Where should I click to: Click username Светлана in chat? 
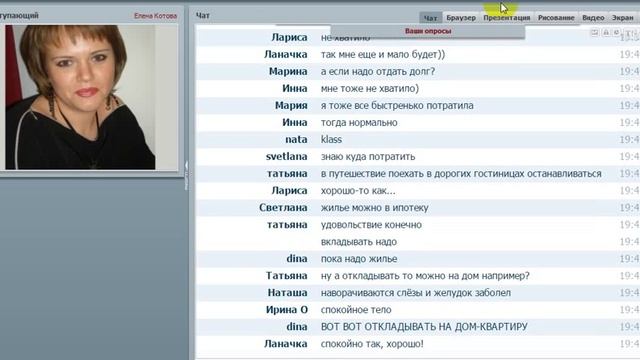pos(283,208)
